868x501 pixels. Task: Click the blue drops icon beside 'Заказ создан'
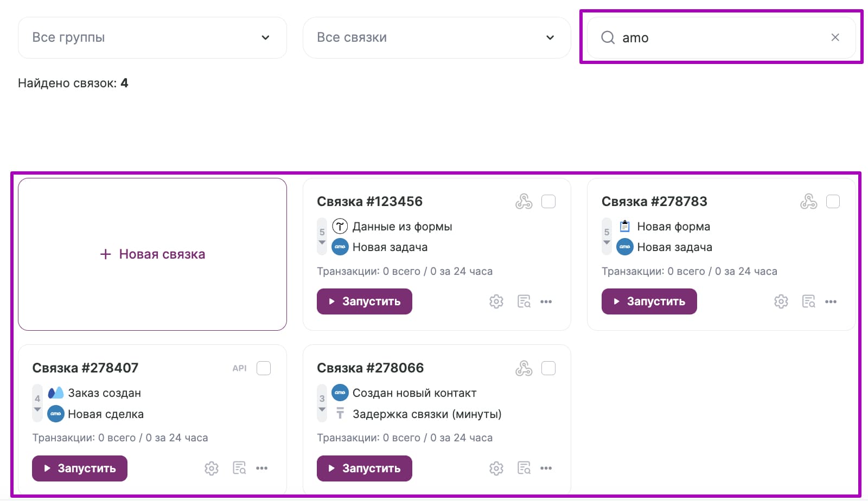(x=56, y=393)
